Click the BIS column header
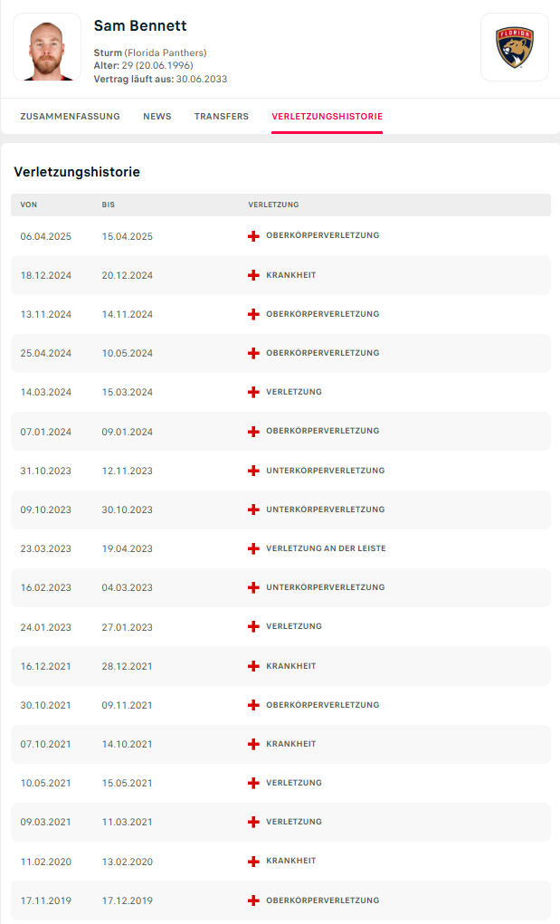 coord(109,205)
